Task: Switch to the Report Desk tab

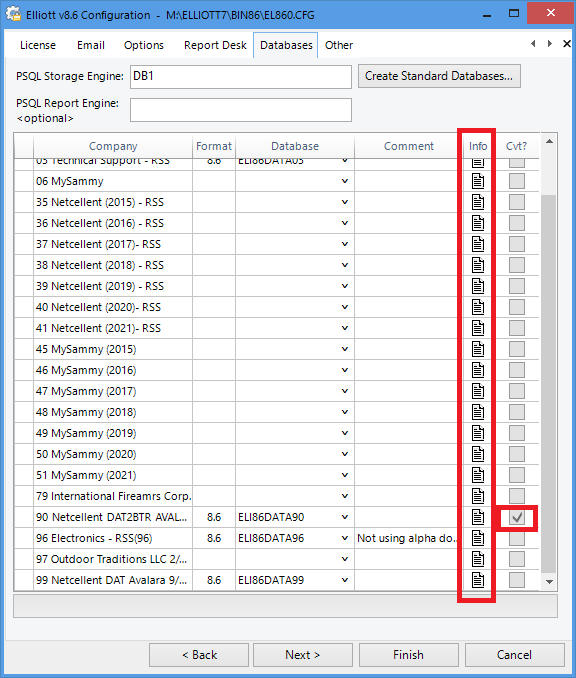Action: 215,45
